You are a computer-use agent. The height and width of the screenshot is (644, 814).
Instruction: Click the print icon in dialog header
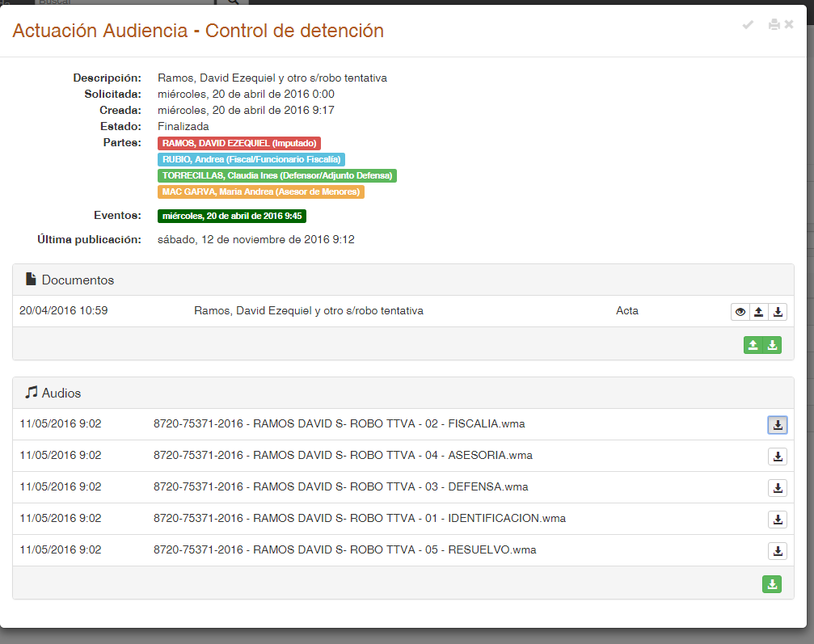774,25
